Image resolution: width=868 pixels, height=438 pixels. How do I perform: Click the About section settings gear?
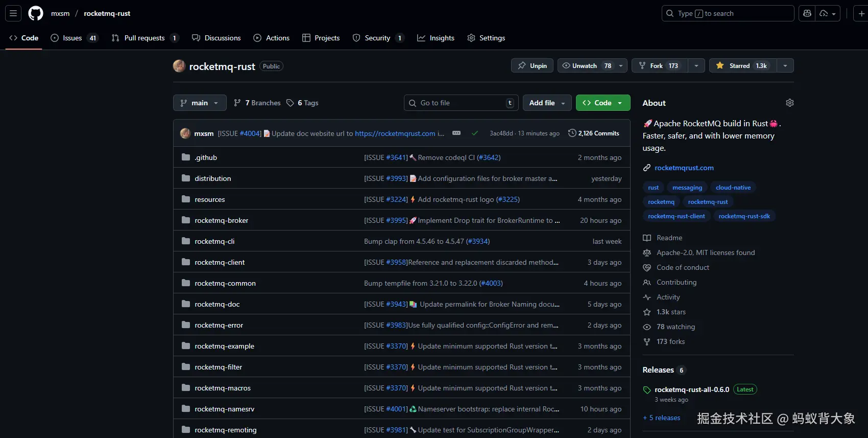[x=789, y=103]
